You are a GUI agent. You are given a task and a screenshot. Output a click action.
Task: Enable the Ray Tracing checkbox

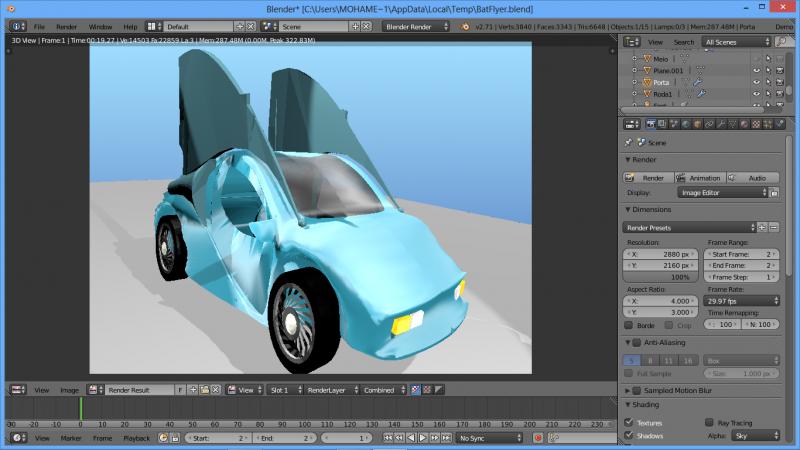[709, 423]
